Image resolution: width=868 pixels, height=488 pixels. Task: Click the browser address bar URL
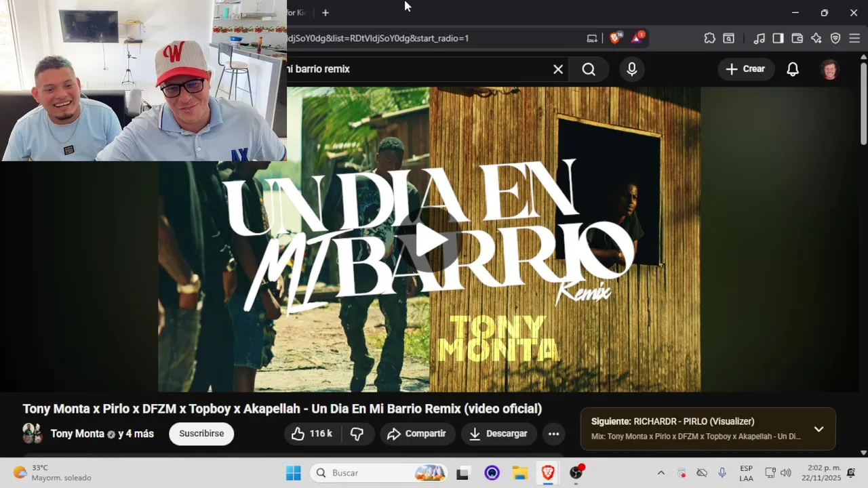pyautogui.click(x=378, y=38)
